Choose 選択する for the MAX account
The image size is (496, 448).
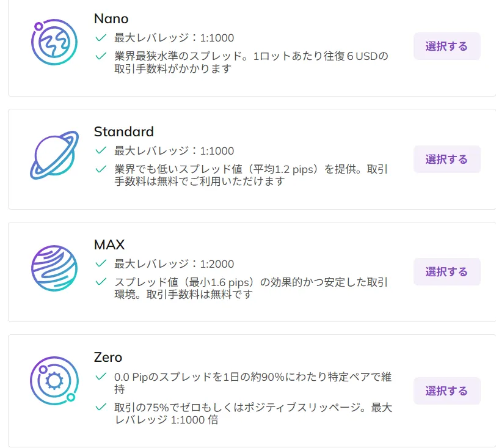click(x=447, y=271)
